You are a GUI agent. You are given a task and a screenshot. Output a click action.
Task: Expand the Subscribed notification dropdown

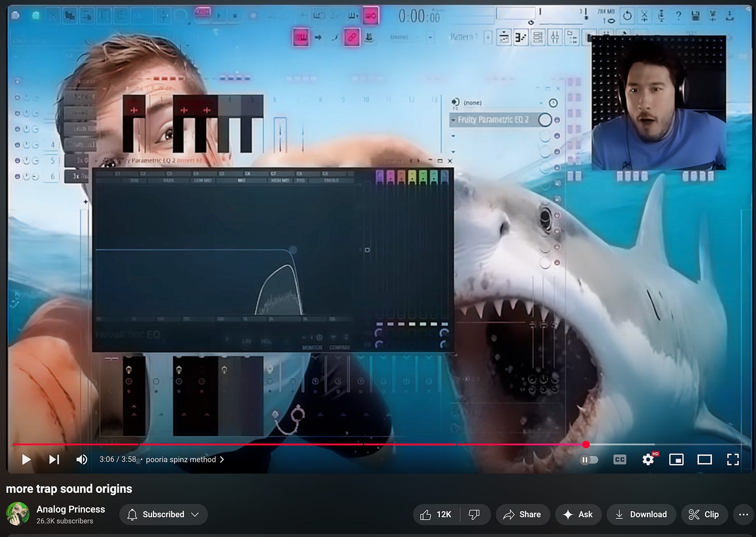(164, 514)
